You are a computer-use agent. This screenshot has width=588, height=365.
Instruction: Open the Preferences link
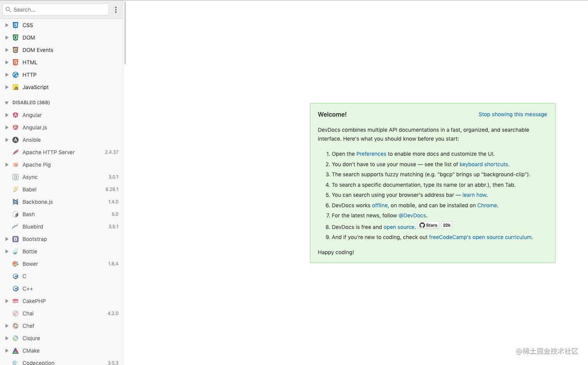point(371,154)
